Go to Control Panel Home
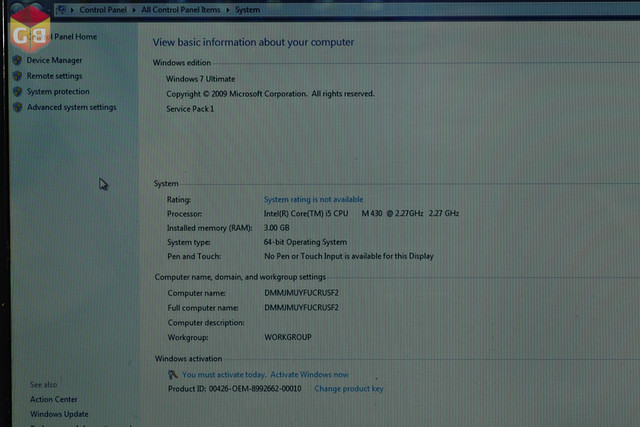Screen dimensions: 640x427 click(62, 37)
